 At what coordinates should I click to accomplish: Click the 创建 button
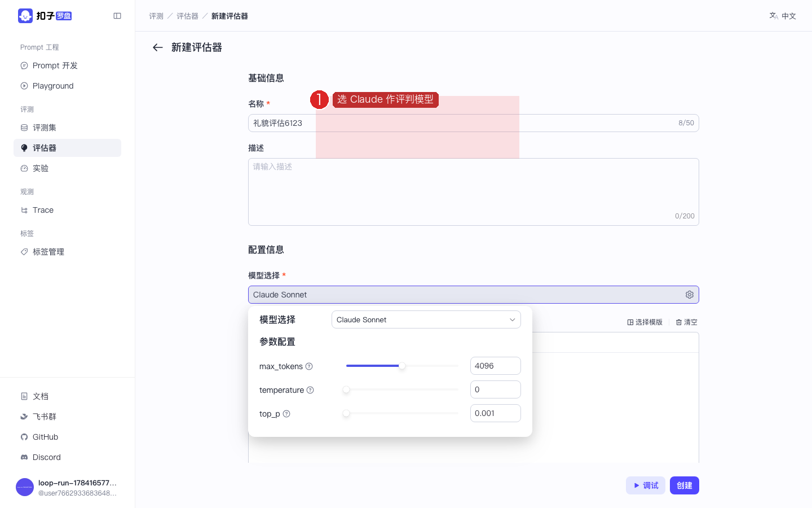point(685,485)
